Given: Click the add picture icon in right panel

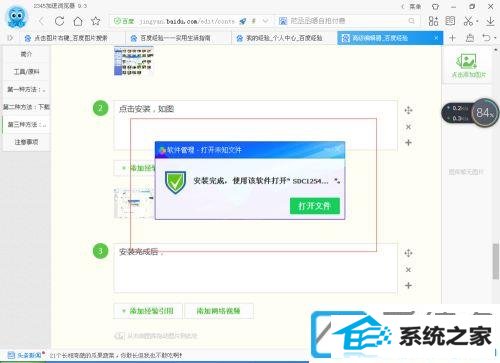Looking at the screenshot, I should point(468,66).
